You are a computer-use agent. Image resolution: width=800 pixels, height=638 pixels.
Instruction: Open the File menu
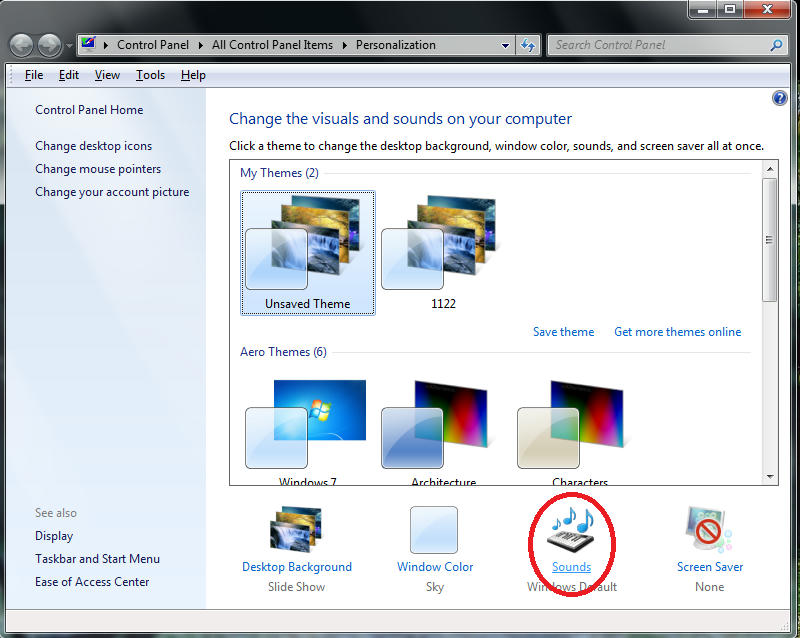(34, 75)
